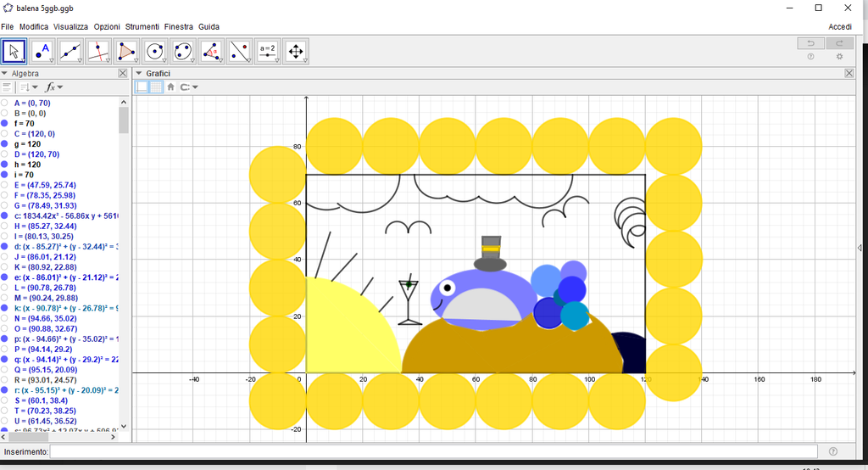Click the Accedi sign-in link
This screenshot has height=470, width=868.
839,27
